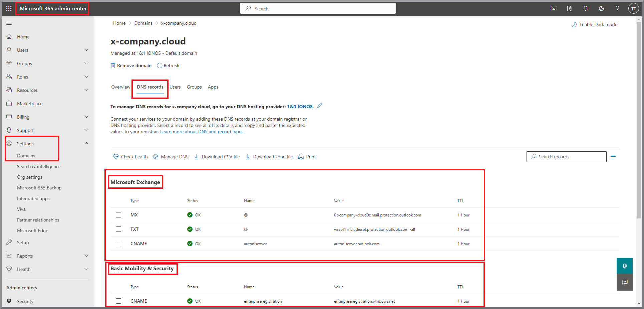The width and height of the screenshot is (644, 309).
Task: Click the help question mark icon
Action: click(x=618, y=8)
